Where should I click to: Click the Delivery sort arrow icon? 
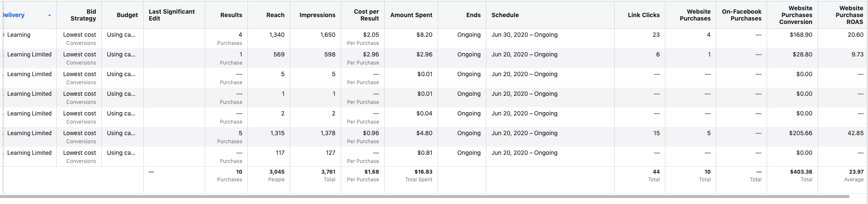pyautogui.click(x=50, y=15)
